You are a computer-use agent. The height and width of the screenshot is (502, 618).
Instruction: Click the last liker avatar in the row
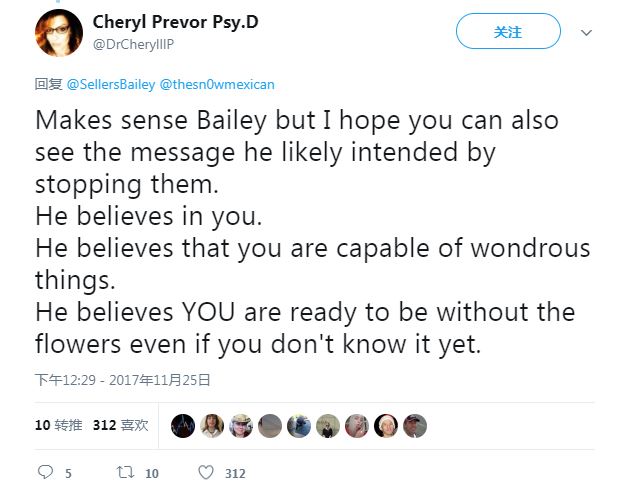[x=415, y=426]
